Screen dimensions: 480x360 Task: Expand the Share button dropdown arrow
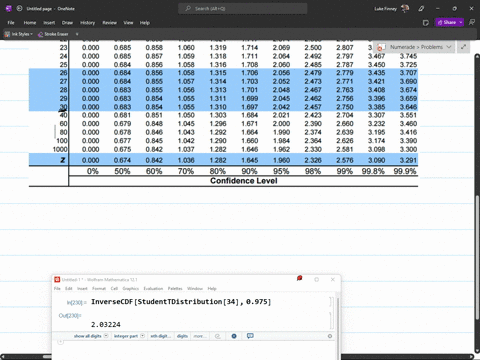[461, 22]
